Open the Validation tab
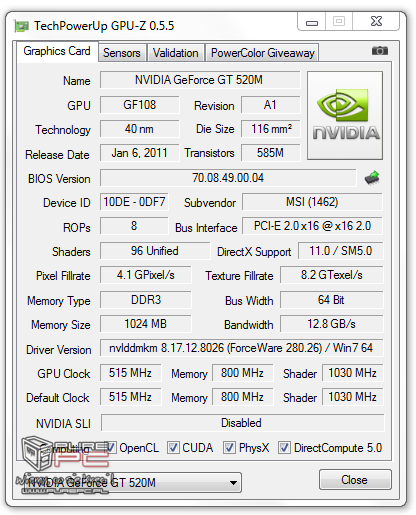The image size is (416, 515). (176, 53)
